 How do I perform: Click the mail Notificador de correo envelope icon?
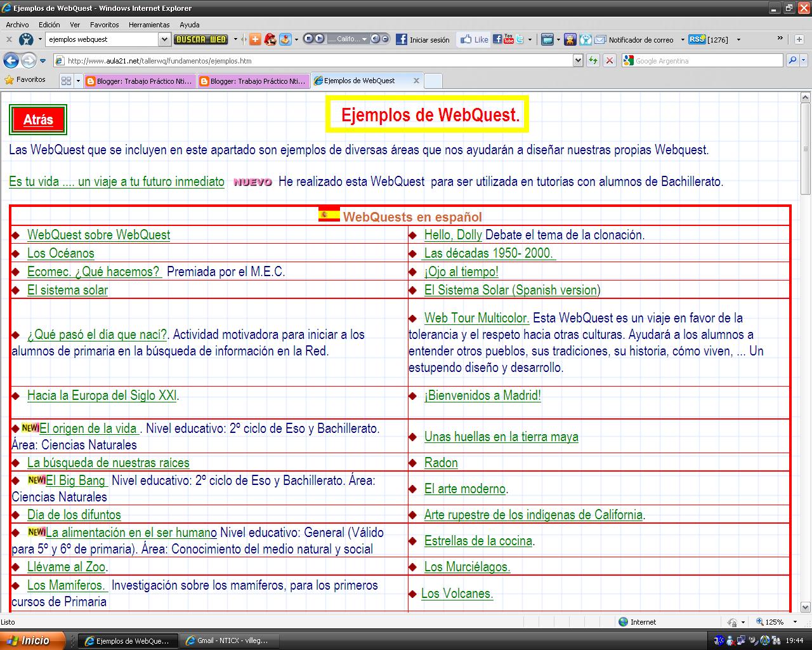[599, 39]
